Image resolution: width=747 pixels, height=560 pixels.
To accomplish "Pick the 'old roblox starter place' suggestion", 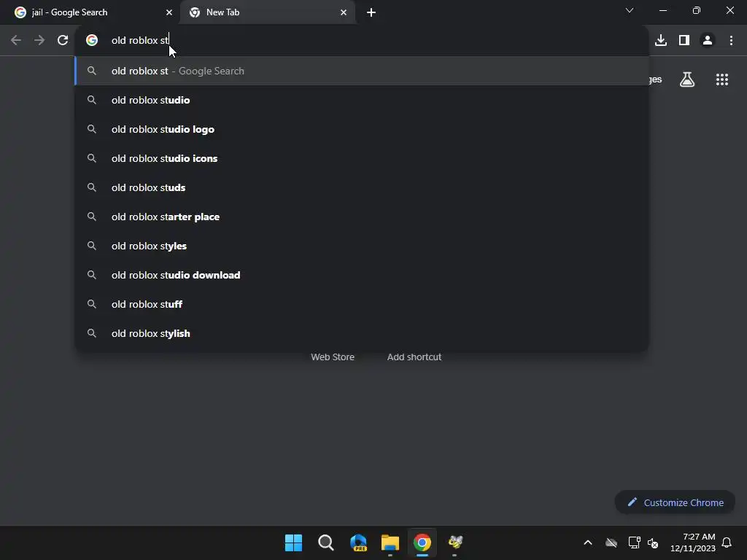I will [362, 217].
